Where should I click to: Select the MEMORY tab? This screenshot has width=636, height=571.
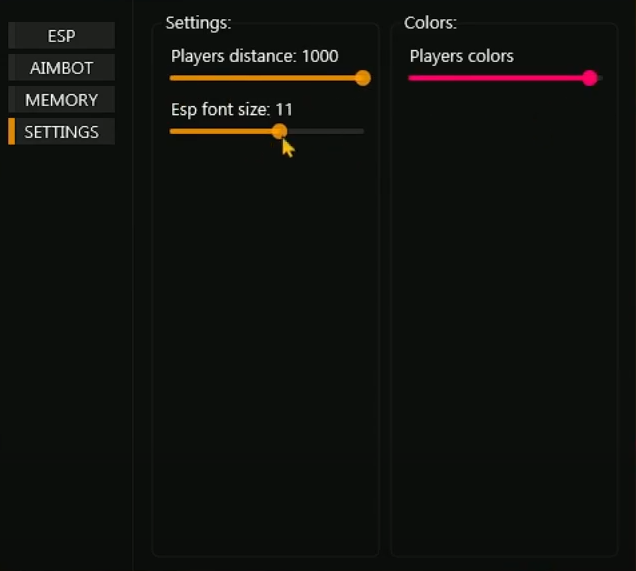[61, 100]
